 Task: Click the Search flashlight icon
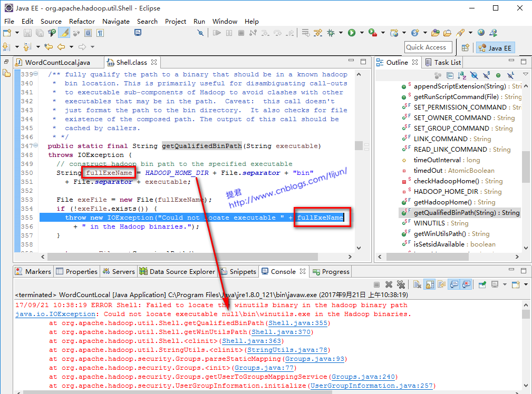click(x=460, y=33)
